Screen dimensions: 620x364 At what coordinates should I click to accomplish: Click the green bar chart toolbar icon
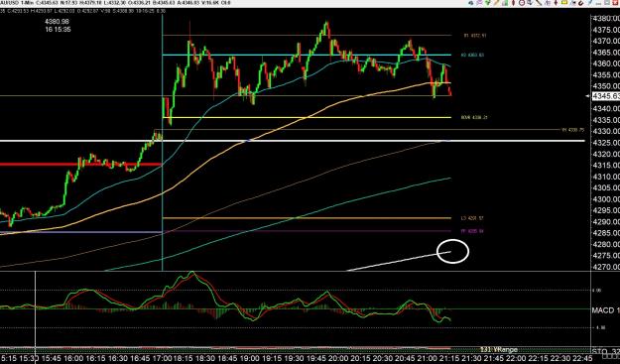[x=505, y=2]
